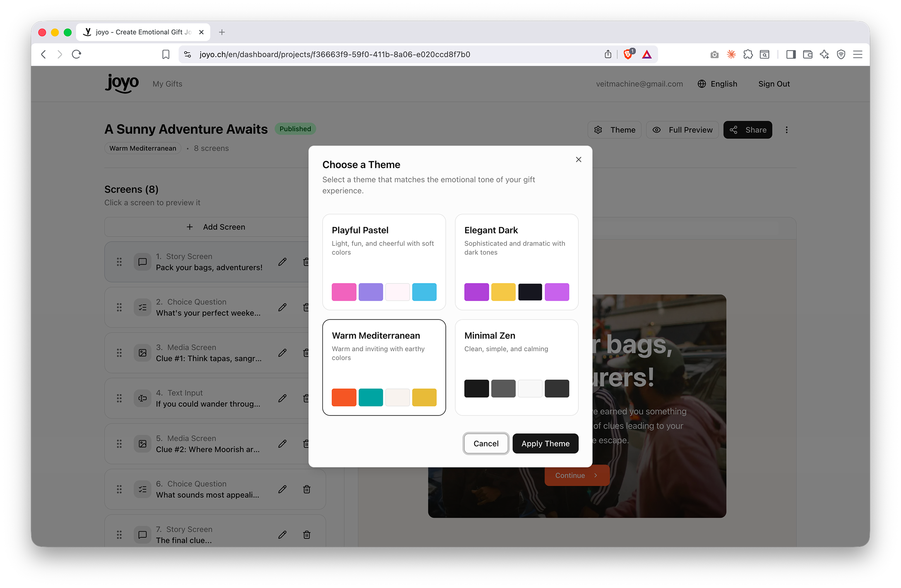Go to the My Gifts navigation item

(x=167, y=84)
